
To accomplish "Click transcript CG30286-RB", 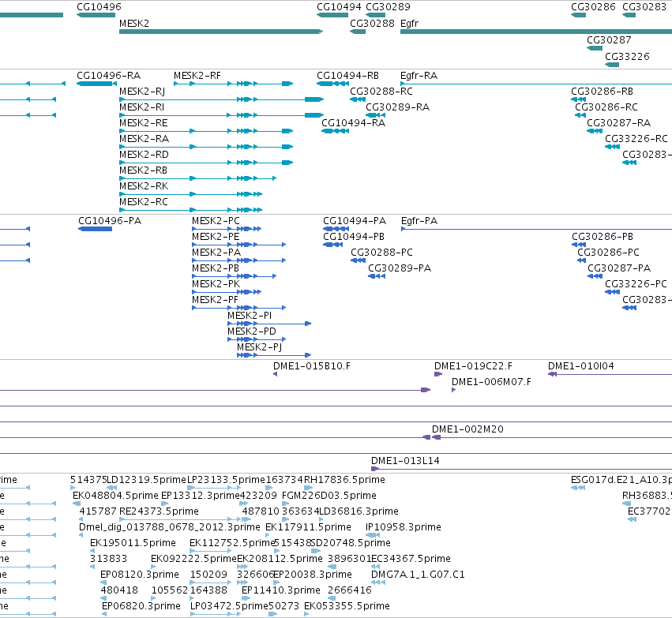I will pos(602,92).
